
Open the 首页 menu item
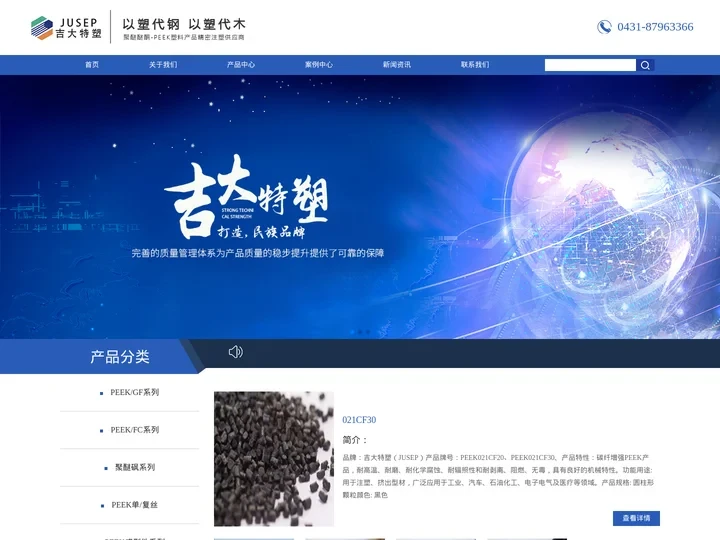coord(92,65)
